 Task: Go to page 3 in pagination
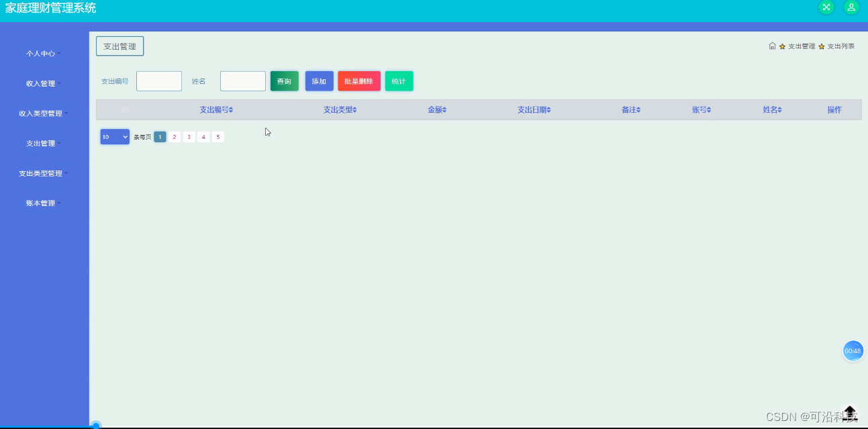pos(189,137)
